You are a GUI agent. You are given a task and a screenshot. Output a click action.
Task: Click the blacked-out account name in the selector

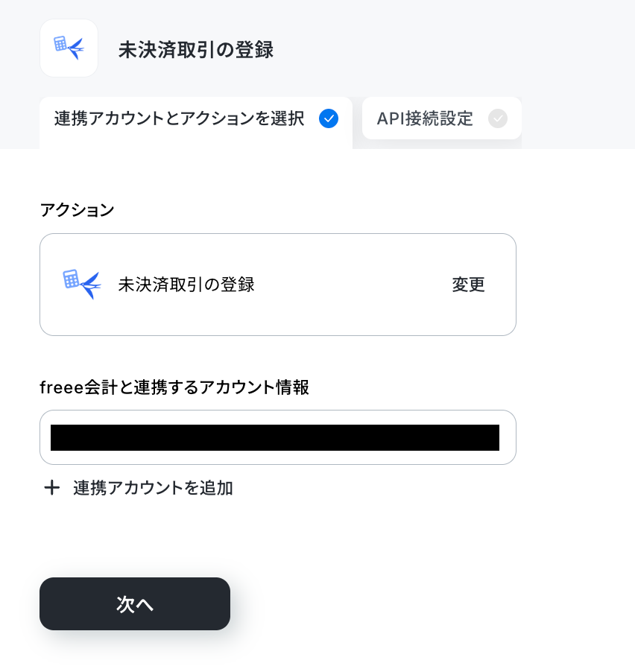pos(275,437)
